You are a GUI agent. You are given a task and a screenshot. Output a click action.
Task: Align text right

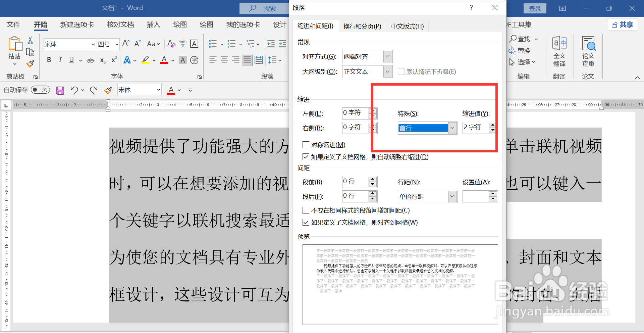click(x=236, y=60)
